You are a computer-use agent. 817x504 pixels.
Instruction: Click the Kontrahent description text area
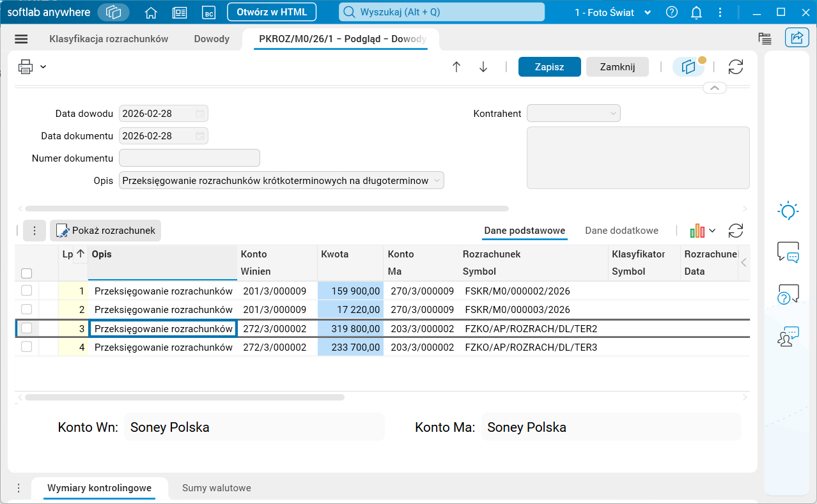click(x=638, y=158)
